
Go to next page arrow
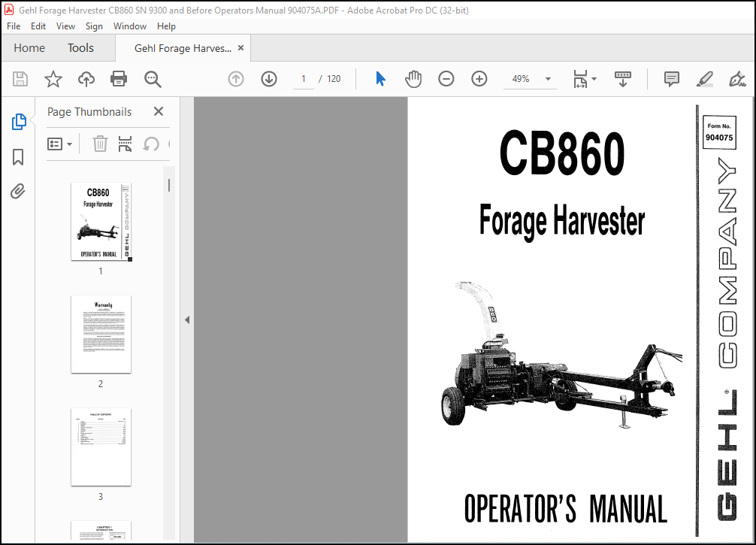point(269,79)
